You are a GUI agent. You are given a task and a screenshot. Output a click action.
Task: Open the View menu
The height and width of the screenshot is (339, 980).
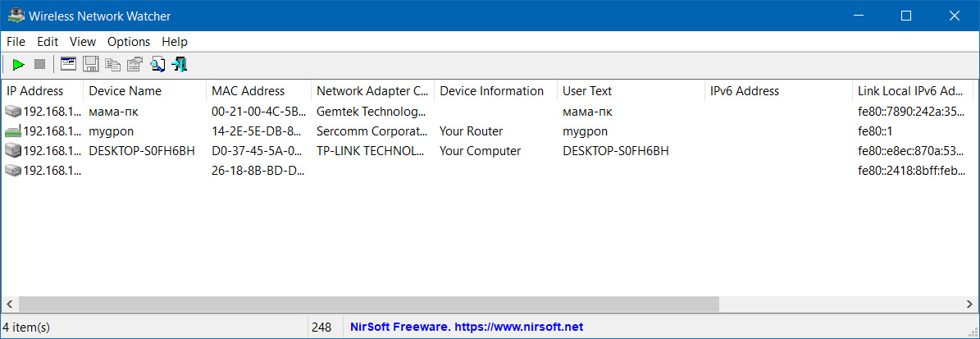point(83,42)
